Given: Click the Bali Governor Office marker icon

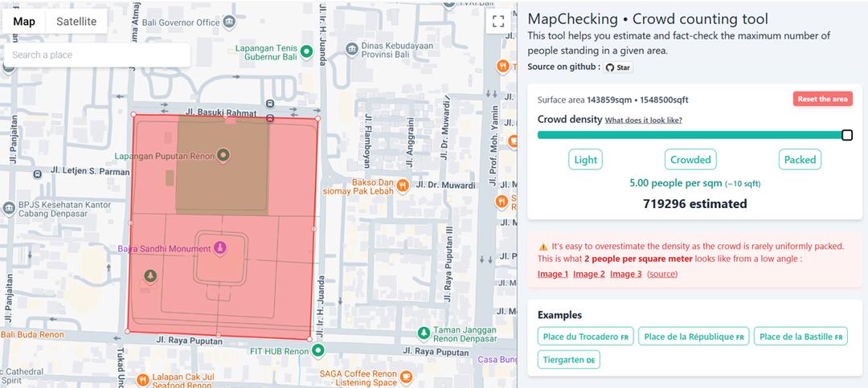Looking at the screenshot, I should (x=228, y=22).
